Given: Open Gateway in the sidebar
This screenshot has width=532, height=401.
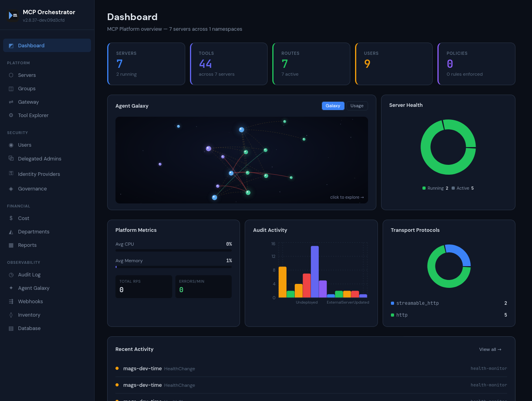Looking at the screenshot, I should pos(47,102).
